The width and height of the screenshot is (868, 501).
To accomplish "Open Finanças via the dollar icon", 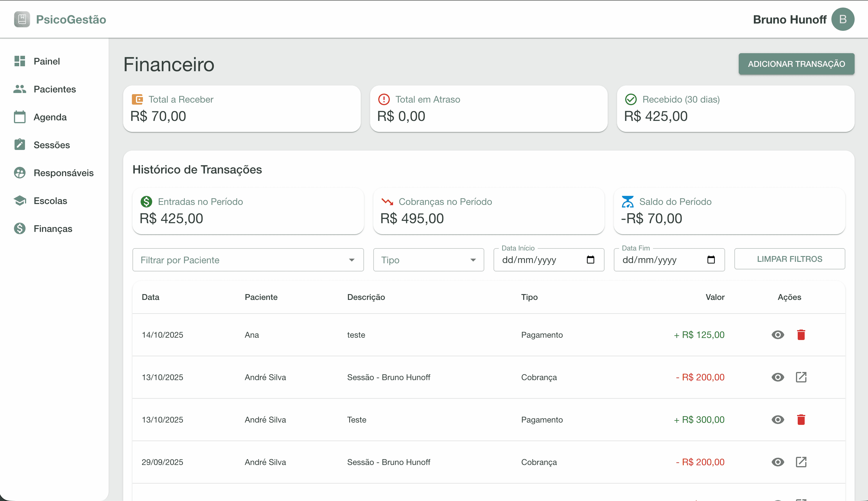I will click(19, 228).
